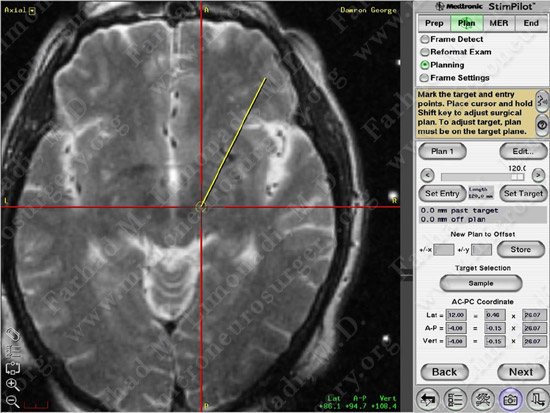This screenshot has height=413, width=550.
Task: Switch to the Prep tab
Action: (x=434, y=23)
